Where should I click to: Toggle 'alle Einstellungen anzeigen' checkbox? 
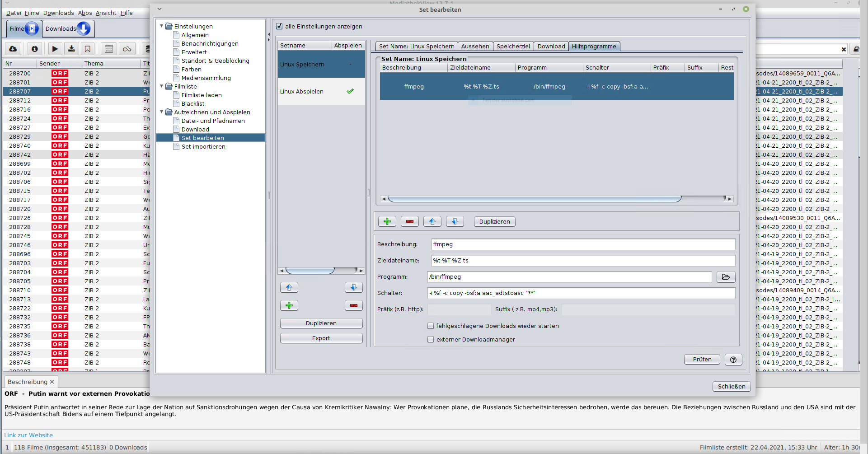point(279,26)
